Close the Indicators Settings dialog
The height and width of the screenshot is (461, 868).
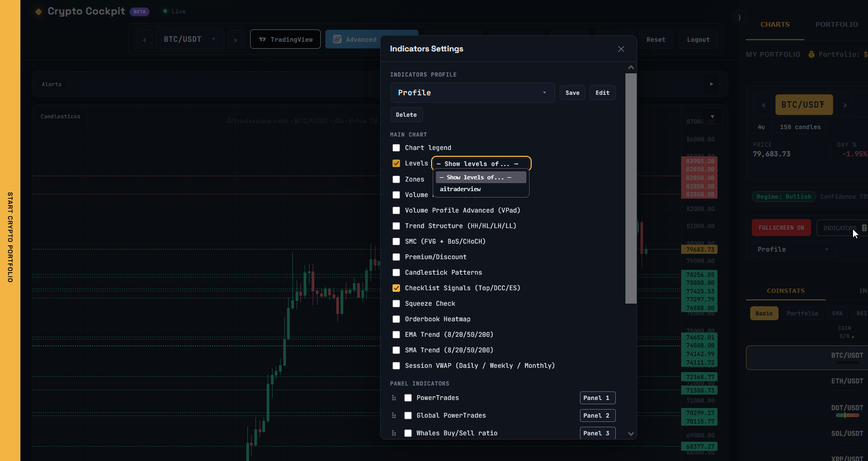(621, 49)
